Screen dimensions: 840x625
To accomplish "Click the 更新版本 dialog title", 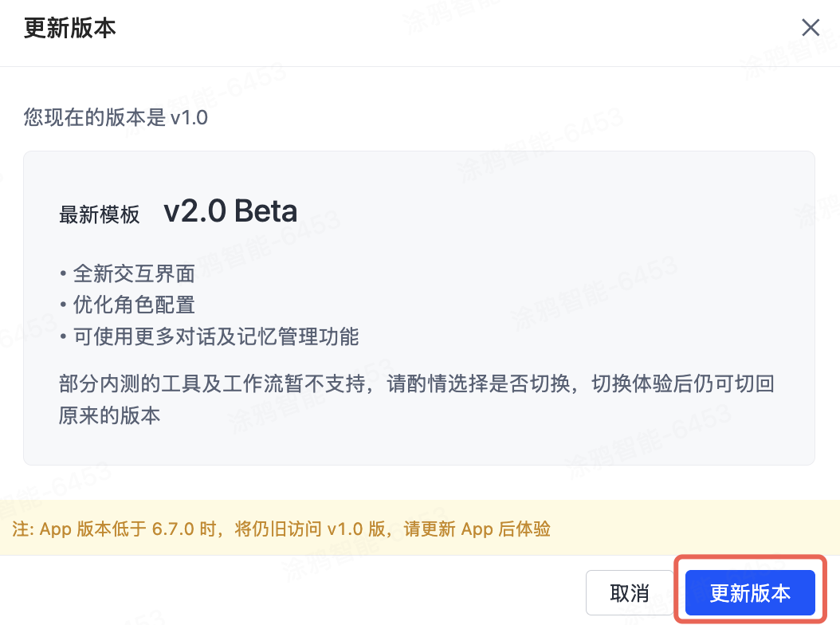I will tap(70, 29).
